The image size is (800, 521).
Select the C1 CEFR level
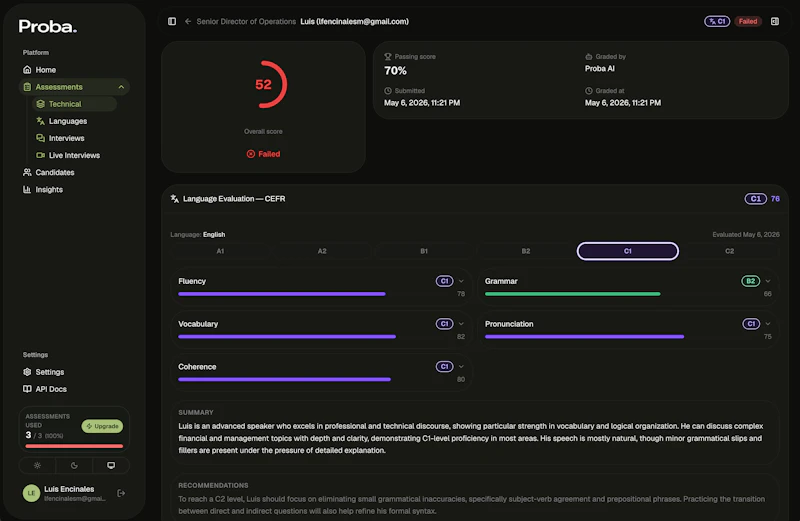click(x=628, y=251)
